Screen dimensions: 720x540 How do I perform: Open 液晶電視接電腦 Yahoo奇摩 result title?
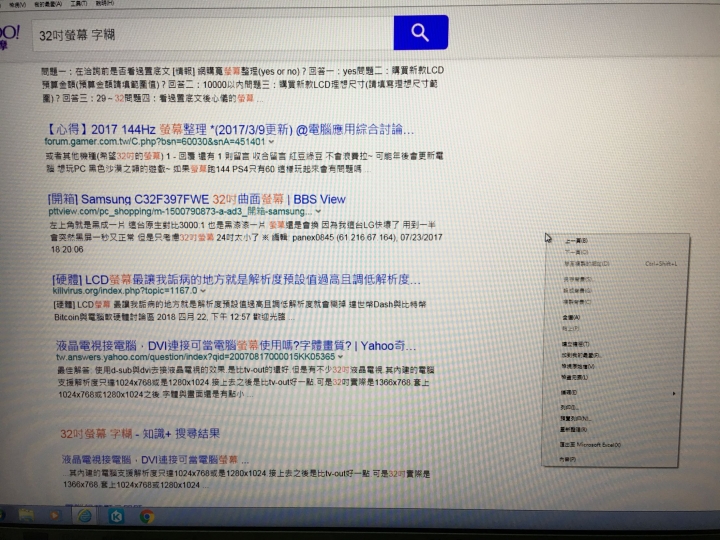[236, 346]
